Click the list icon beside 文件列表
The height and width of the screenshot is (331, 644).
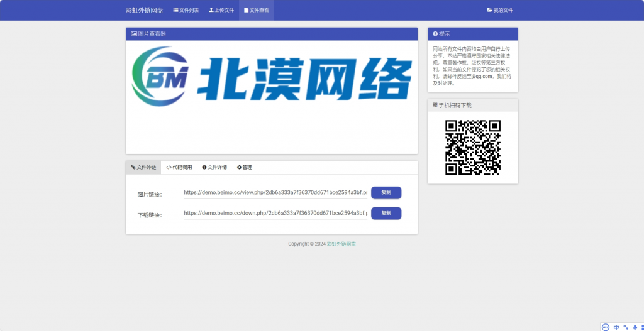pyautogui.click(x=176, y=10)
